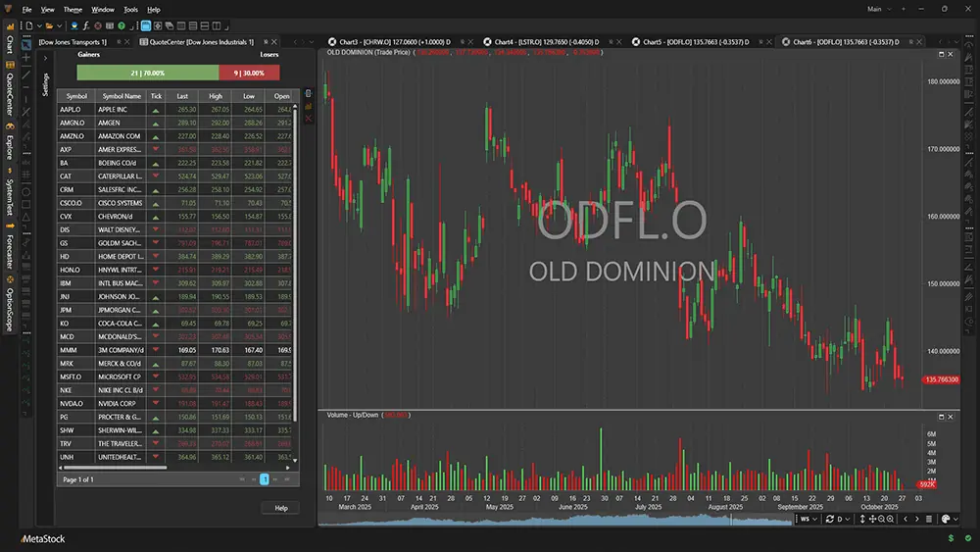Open the Forecaster side panel tab

(9, 250)
